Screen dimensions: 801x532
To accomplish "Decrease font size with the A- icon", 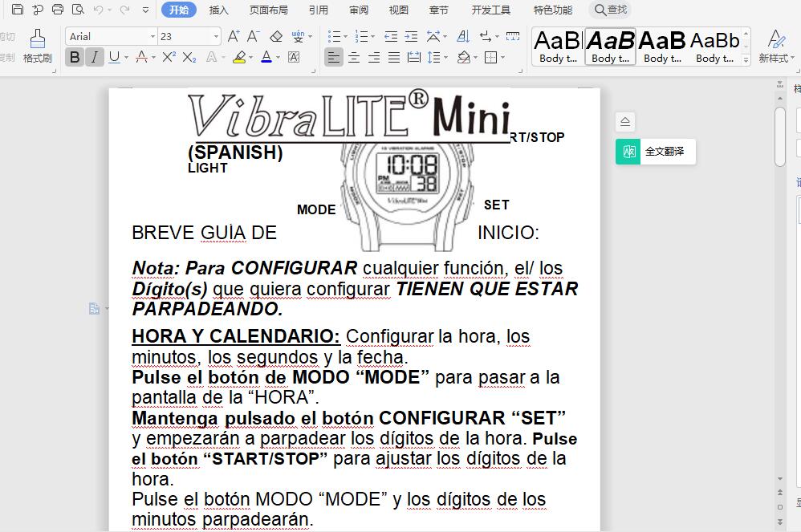I will 254,36.
